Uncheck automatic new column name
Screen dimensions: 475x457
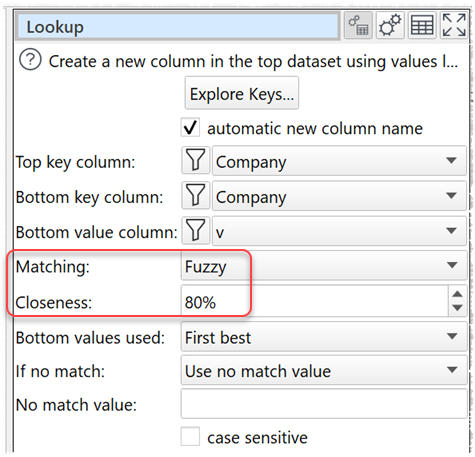(191, 127)
